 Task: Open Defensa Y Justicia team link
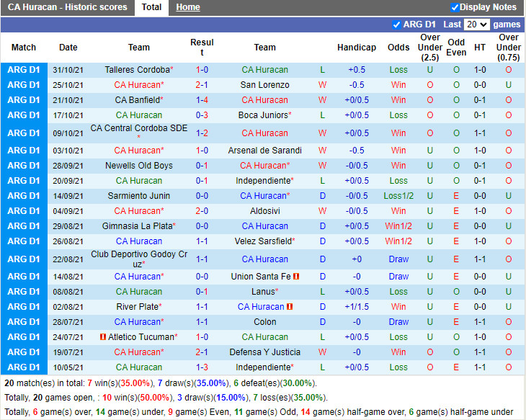pos(264,352)
